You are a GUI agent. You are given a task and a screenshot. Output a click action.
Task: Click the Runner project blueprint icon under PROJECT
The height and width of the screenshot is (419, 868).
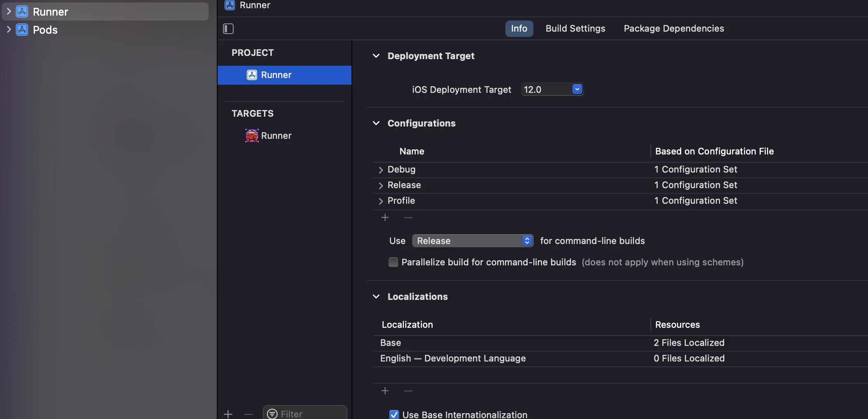click(x=252, y=75)
